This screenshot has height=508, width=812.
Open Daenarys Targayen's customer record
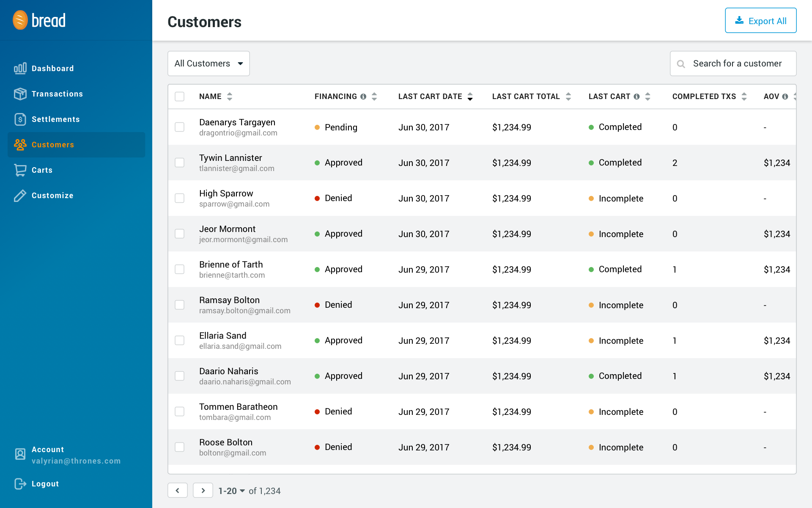click(237, 122)
